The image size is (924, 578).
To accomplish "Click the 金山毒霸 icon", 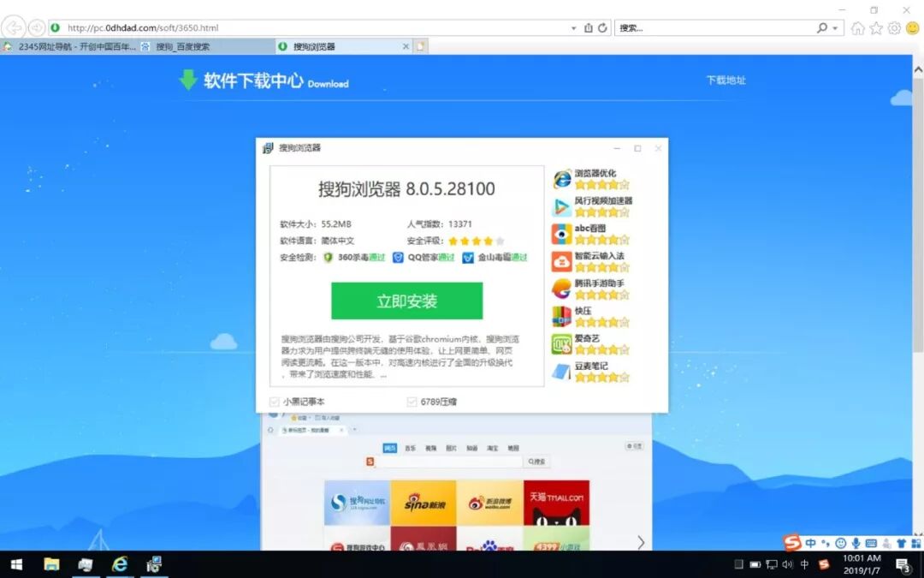I will tap(468, 258).
